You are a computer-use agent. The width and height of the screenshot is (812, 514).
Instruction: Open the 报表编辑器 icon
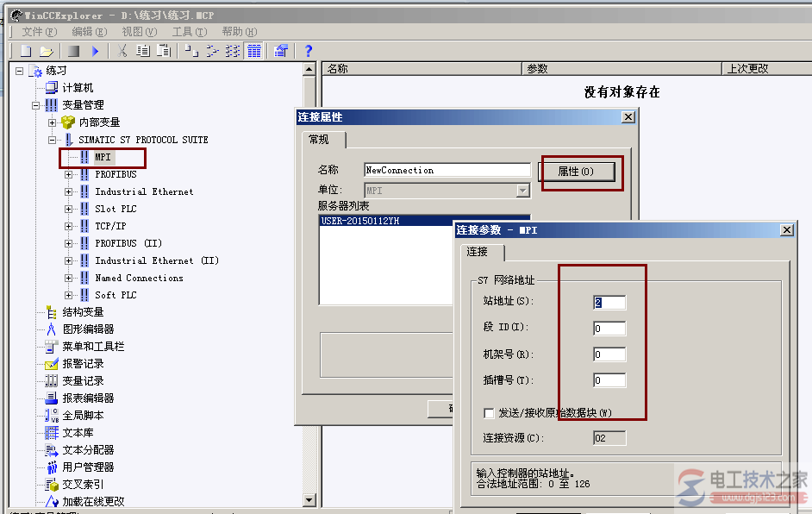(51, 398)
